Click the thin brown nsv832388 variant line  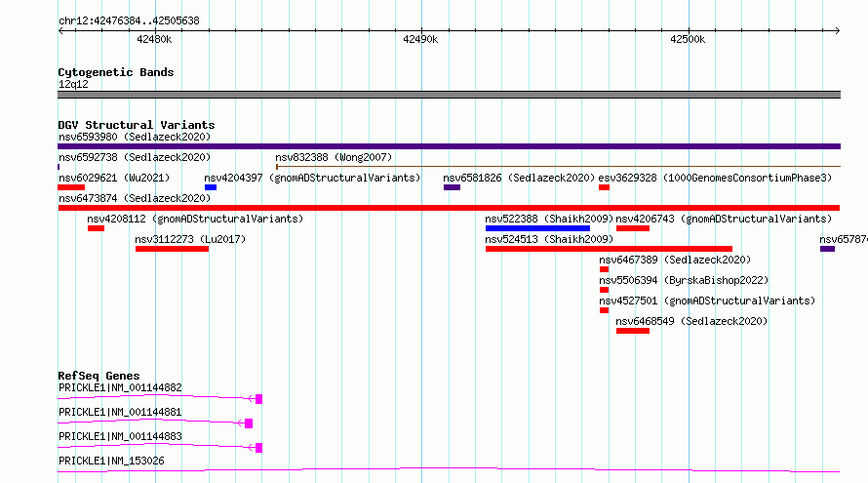click(x=558, y=166)
